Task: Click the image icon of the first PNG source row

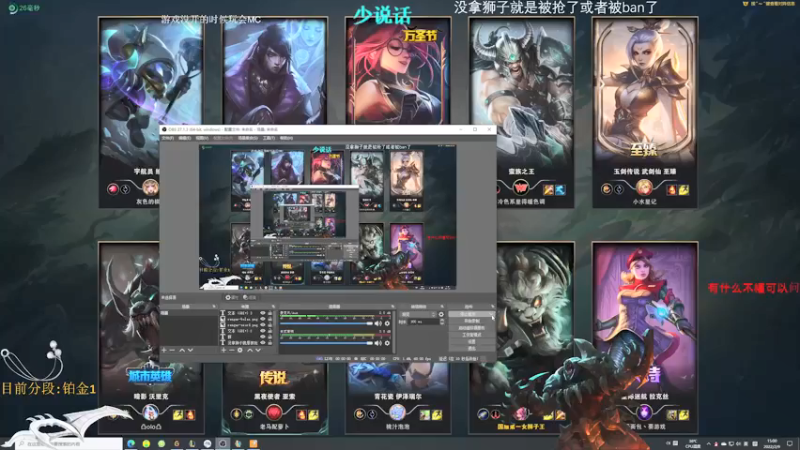Action: point(222,319)
